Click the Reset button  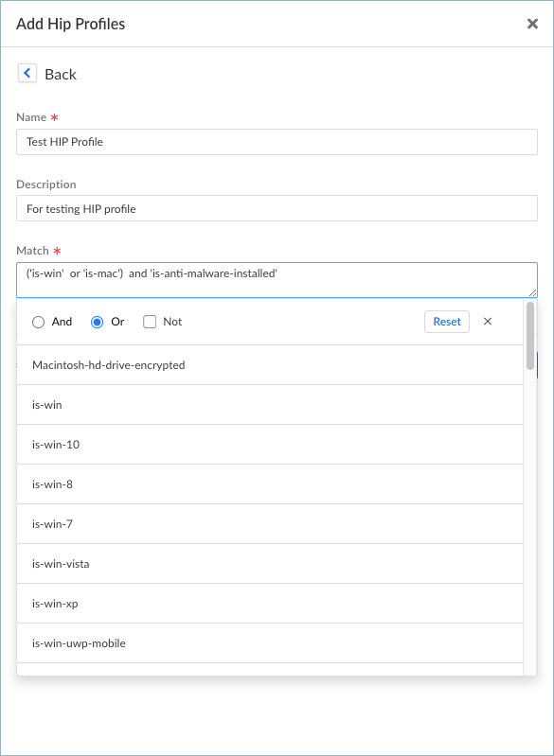pyautogui.click(x=447, y=322)
